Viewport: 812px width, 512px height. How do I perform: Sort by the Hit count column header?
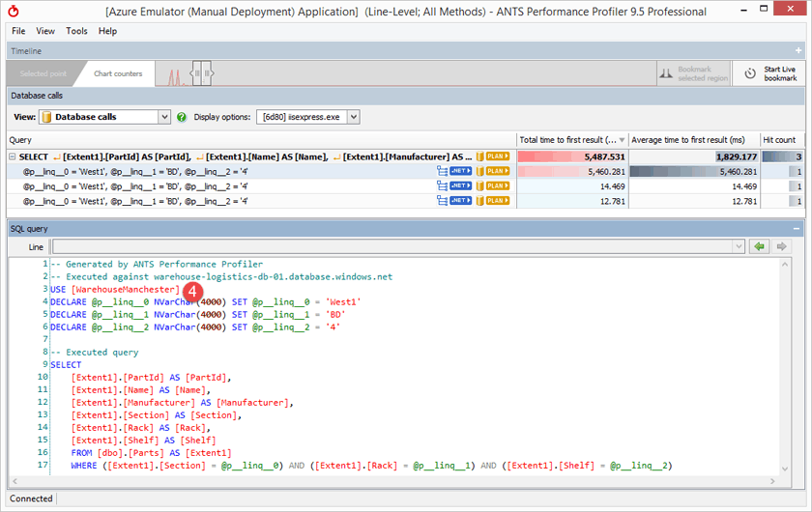(x=779, y=140)
